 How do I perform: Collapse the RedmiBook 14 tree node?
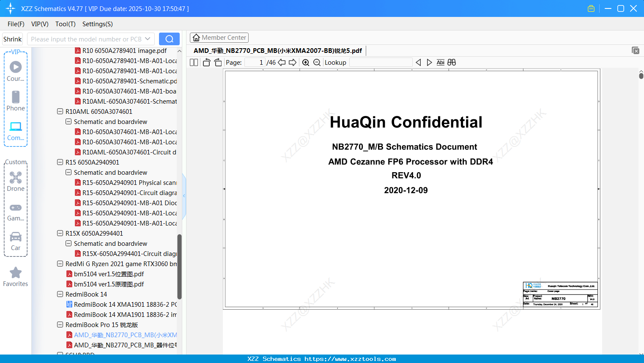60,294
